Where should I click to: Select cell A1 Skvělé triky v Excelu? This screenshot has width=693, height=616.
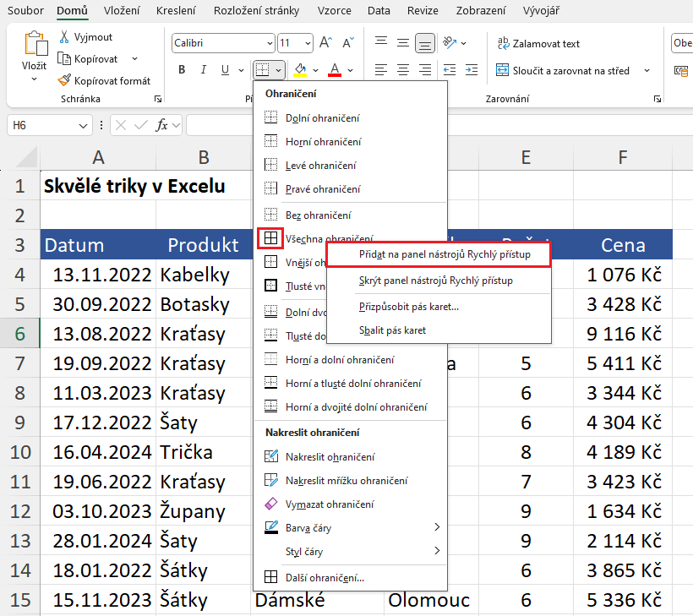(x=98, y=186)
